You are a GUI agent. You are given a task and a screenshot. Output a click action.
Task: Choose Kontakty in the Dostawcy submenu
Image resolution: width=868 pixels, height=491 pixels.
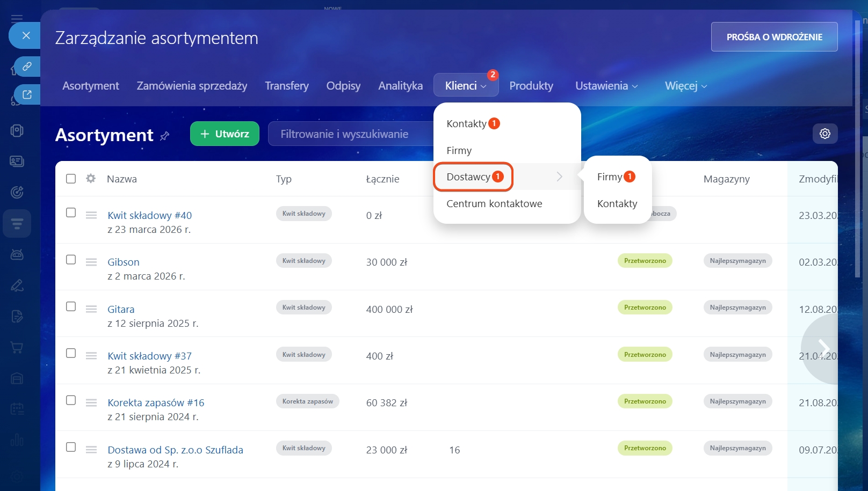pos(617,203)
